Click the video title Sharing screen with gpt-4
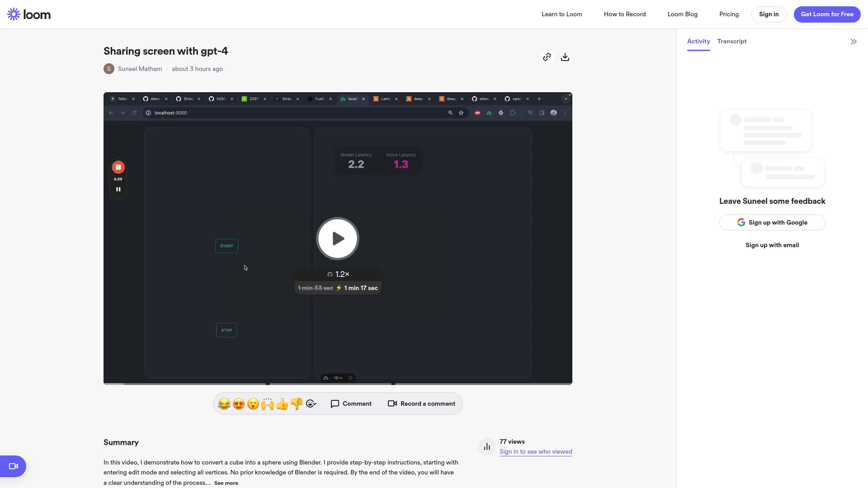This screenshot has height=488, width=868. point(165,51)
